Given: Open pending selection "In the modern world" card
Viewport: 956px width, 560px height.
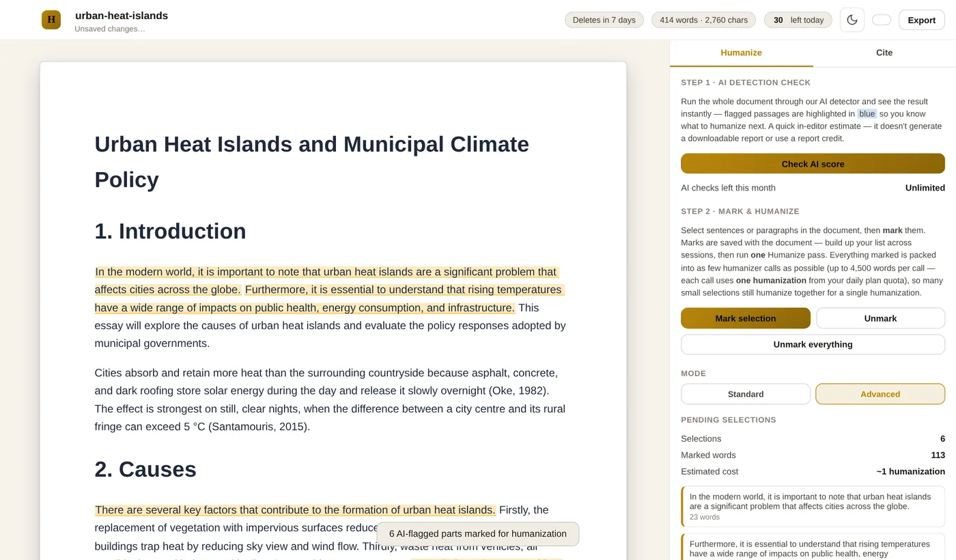Looking at the screenshot, I should [813, 506].
